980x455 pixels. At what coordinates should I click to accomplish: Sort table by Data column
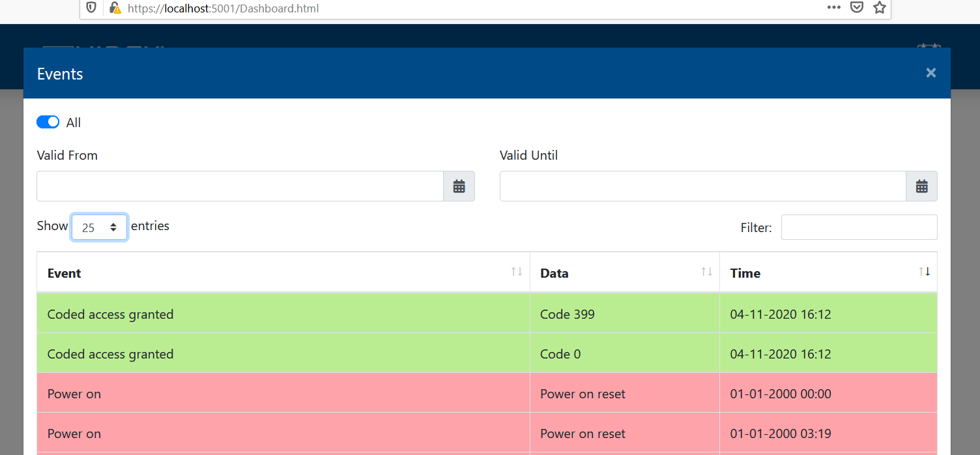point(625,272)
